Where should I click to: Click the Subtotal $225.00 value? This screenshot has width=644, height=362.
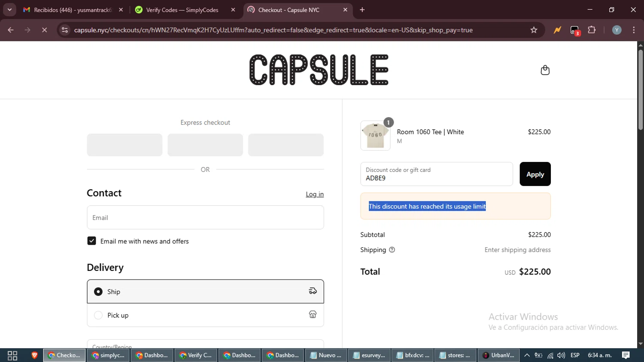539,234
